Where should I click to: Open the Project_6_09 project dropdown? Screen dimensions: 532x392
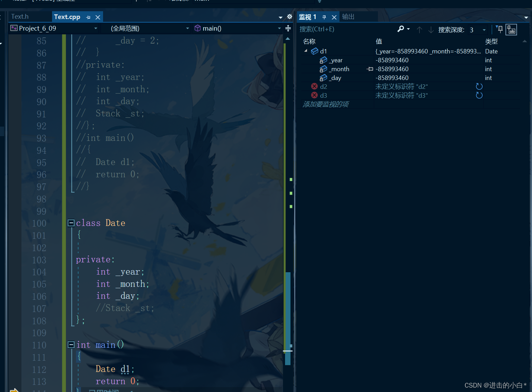(54, 29)
